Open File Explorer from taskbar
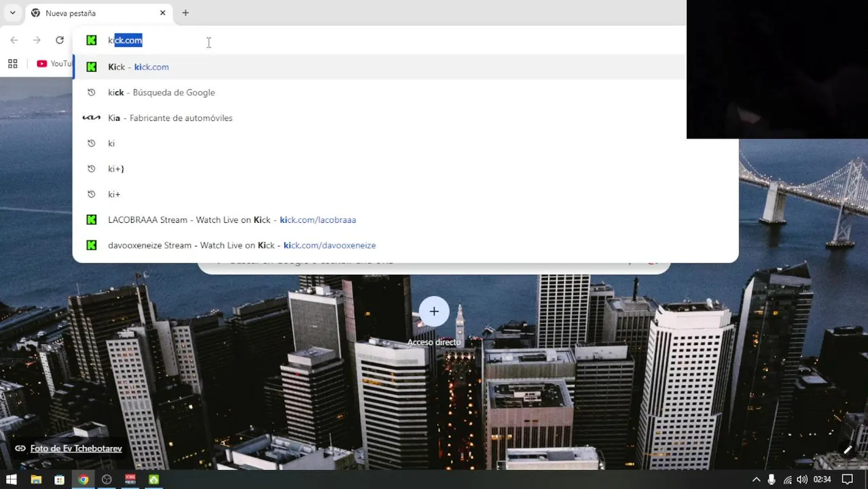The height and width of the screenshot is (489, 868). [36, 479]
